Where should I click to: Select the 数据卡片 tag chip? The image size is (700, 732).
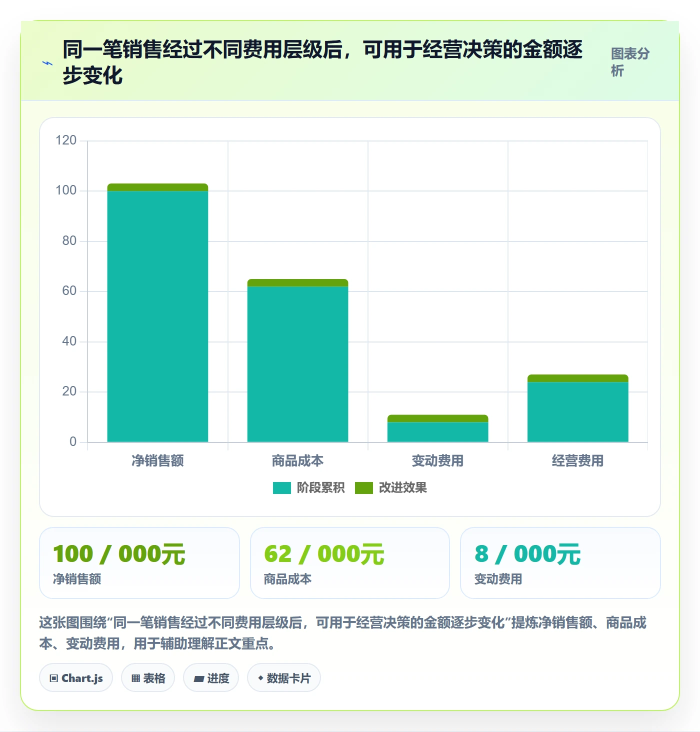(284, 678)
